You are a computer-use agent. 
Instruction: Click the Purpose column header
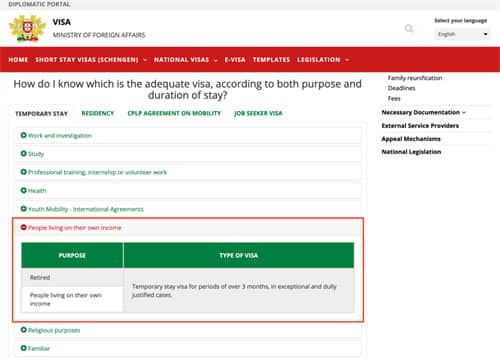[x=72, y=255]
